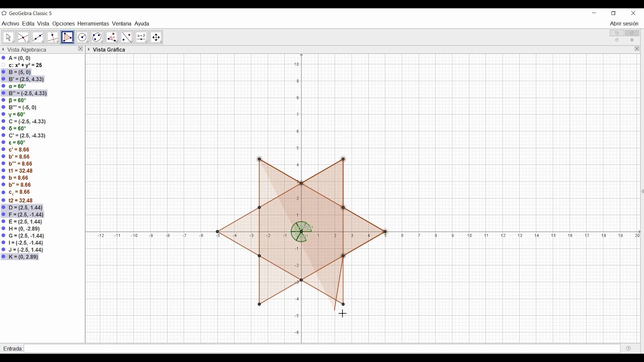
Task: Open the Ayuda menu
Action: coord(142,24)
